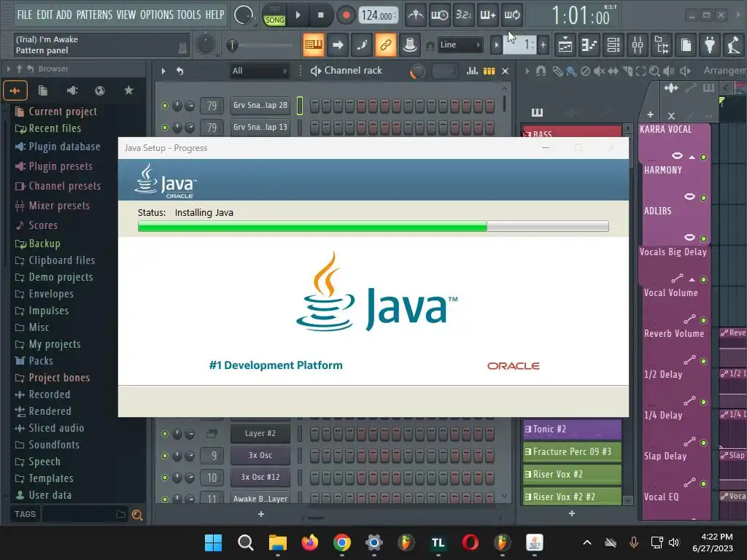The image size is (747, 560).
Task: Select the Layer #2 channel button
Action: (x=260, y=433)
